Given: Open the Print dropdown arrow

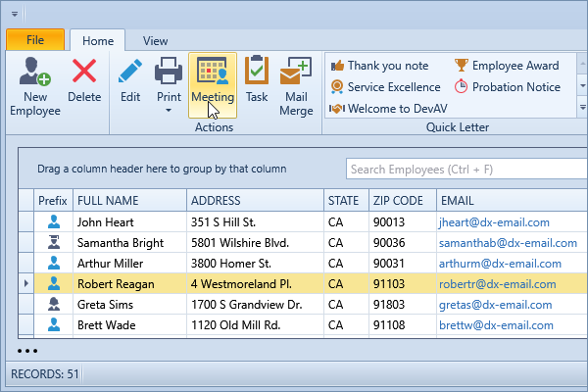Looking at the screenshot, I should 169,111.
